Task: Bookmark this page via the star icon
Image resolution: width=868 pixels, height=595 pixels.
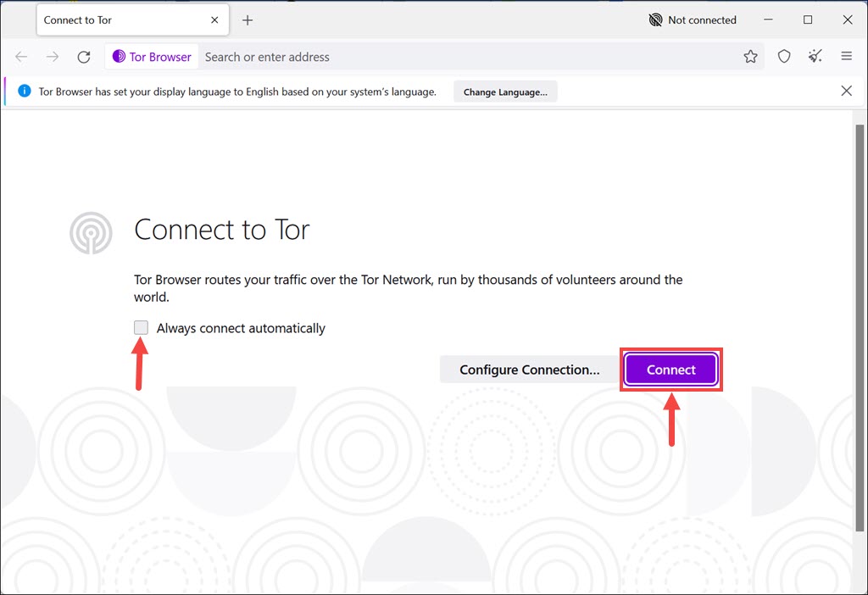Action: 751,56
